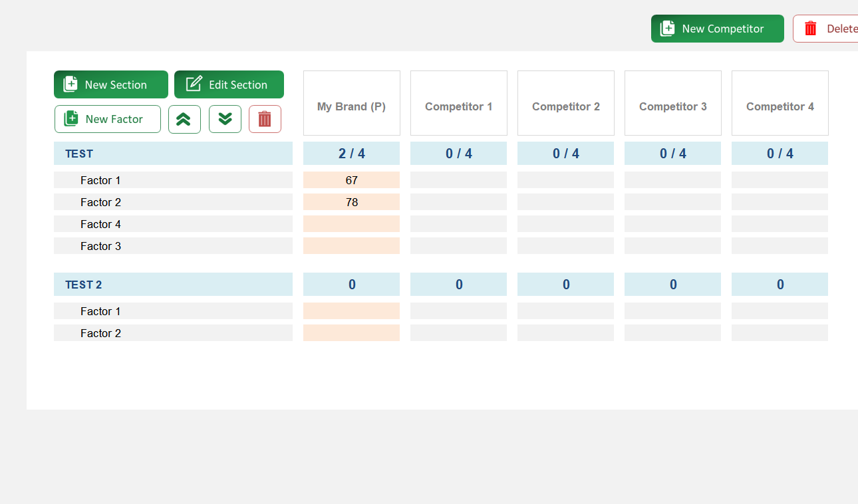Click the 2 / 4 score cell under My Brand
Viewport: 858px width, 504px height.
351,153
